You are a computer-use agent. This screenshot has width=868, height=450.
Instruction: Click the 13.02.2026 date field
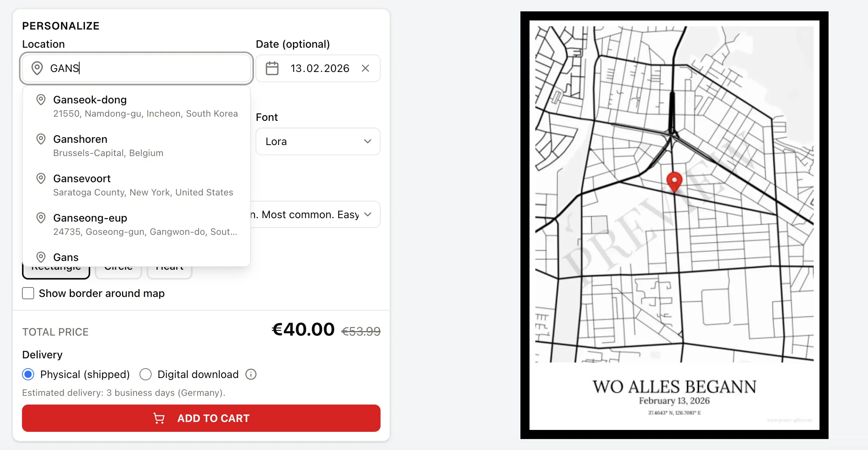click(x=320, y=68)
